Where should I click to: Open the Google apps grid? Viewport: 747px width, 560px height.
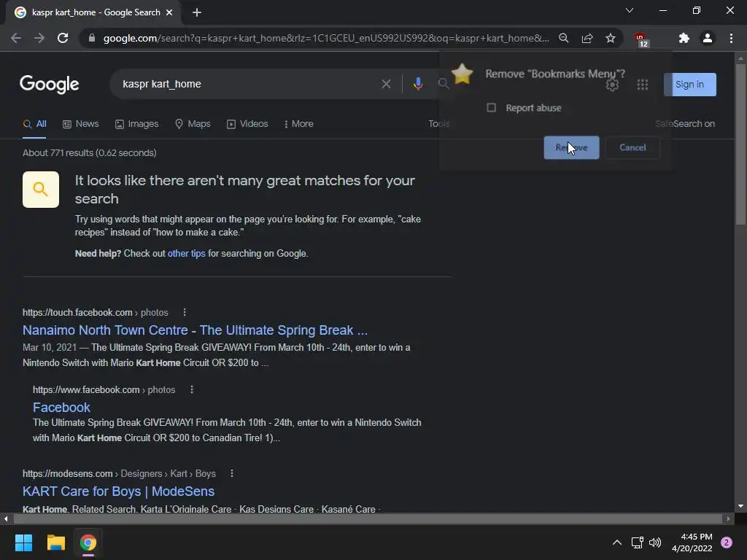[642, 85]
